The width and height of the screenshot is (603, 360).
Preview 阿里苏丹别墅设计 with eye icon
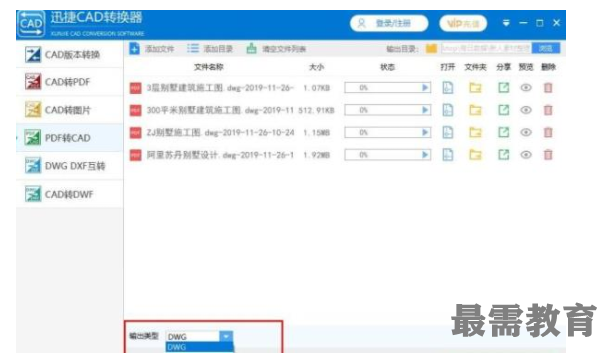(526, 155)
